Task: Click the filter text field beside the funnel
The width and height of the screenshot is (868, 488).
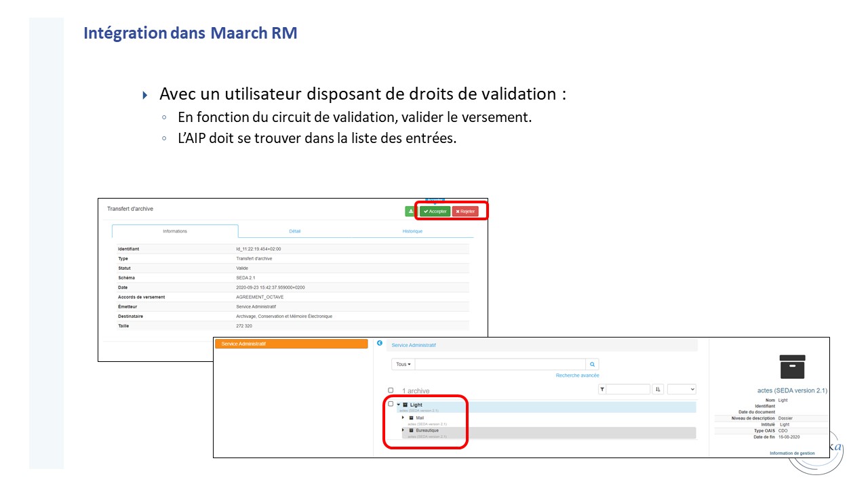Action: click(628, 390)
